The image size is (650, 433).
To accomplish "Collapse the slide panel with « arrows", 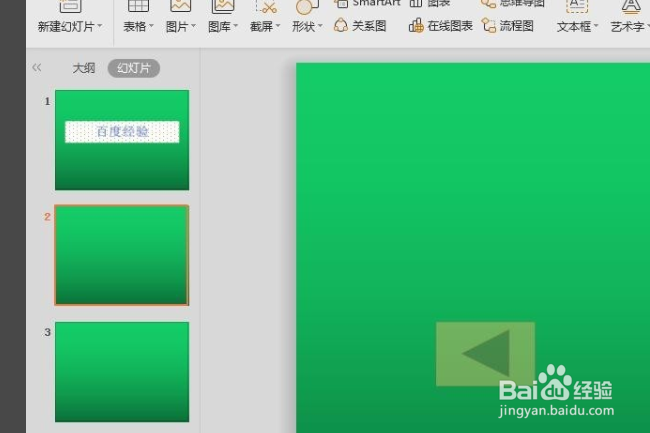I will pos(36,67).
